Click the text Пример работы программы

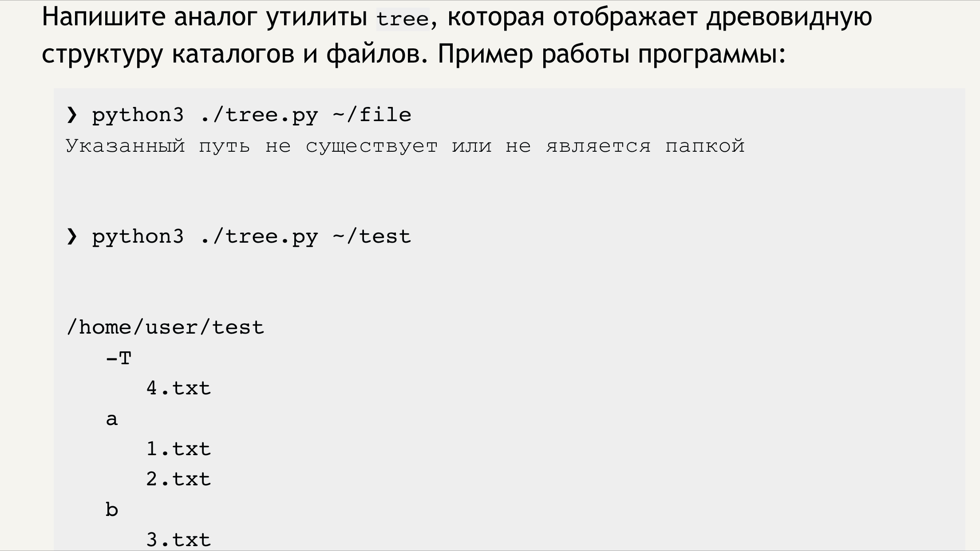[612, 54]
